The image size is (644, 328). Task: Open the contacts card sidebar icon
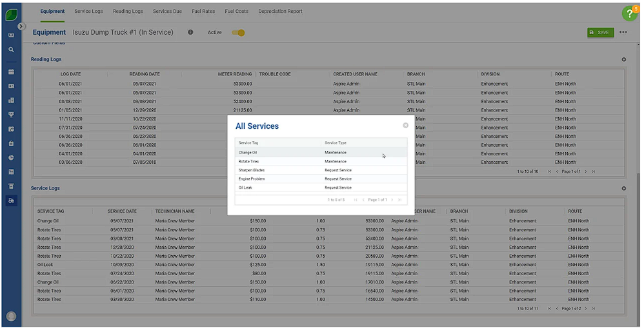coord(11,86)
